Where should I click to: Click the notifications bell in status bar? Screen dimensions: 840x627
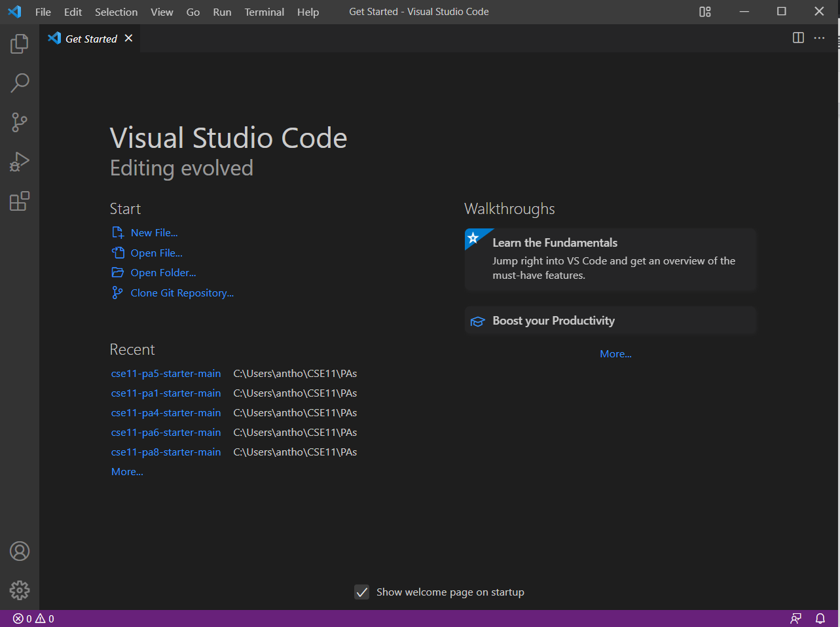[820, 618]
